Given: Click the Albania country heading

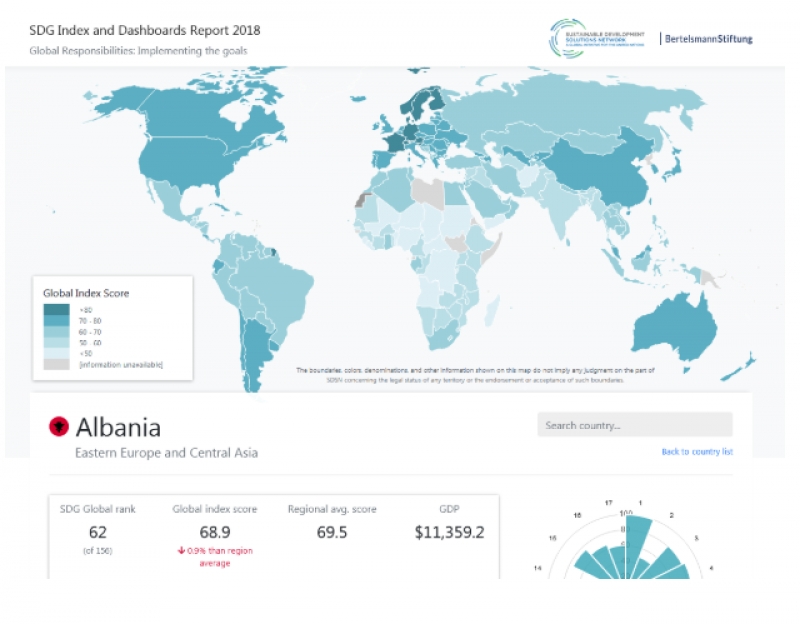Looking at the screenshot, I should pos(118,427).
